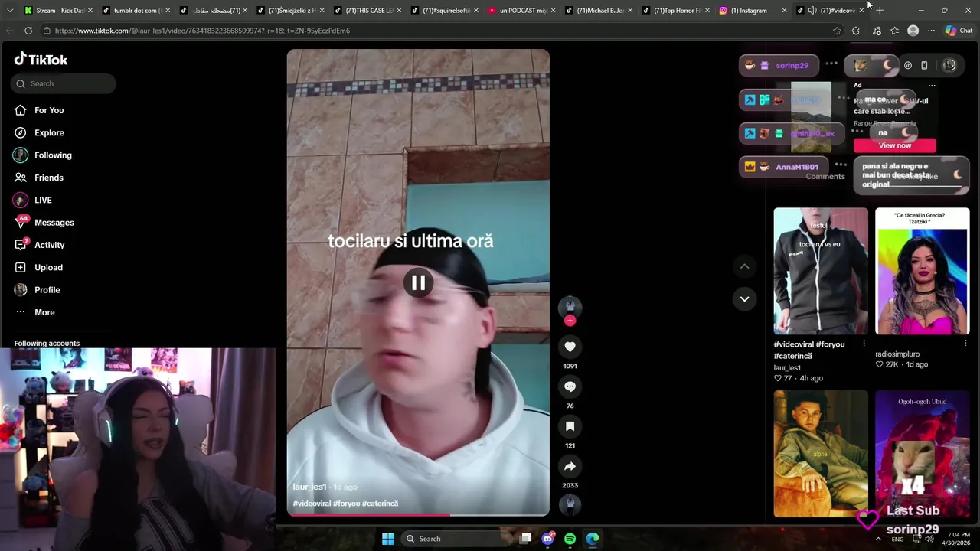The image size is (980, 551).
Task: Go to Explore page
Action: point(39,132)
